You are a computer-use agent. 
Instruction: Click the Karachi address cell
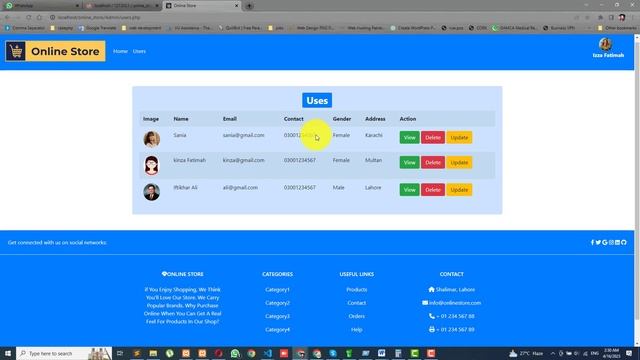tap(373, 135)
